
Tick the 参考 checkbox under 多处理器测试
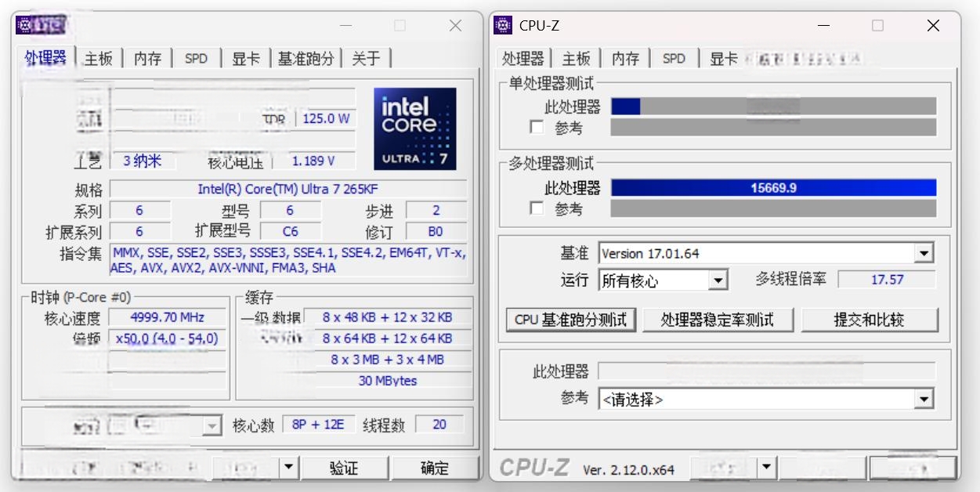tap(537, 208)
